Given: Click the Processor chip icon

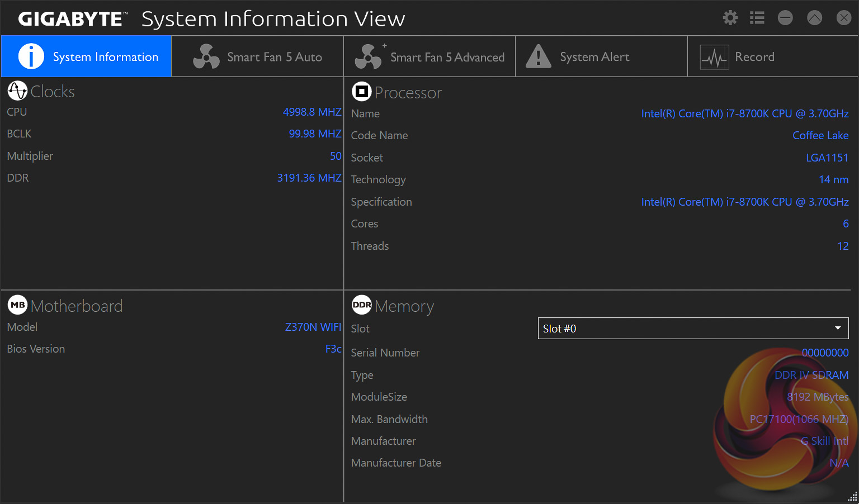Looking at the screenshot, I should (361, 92).
